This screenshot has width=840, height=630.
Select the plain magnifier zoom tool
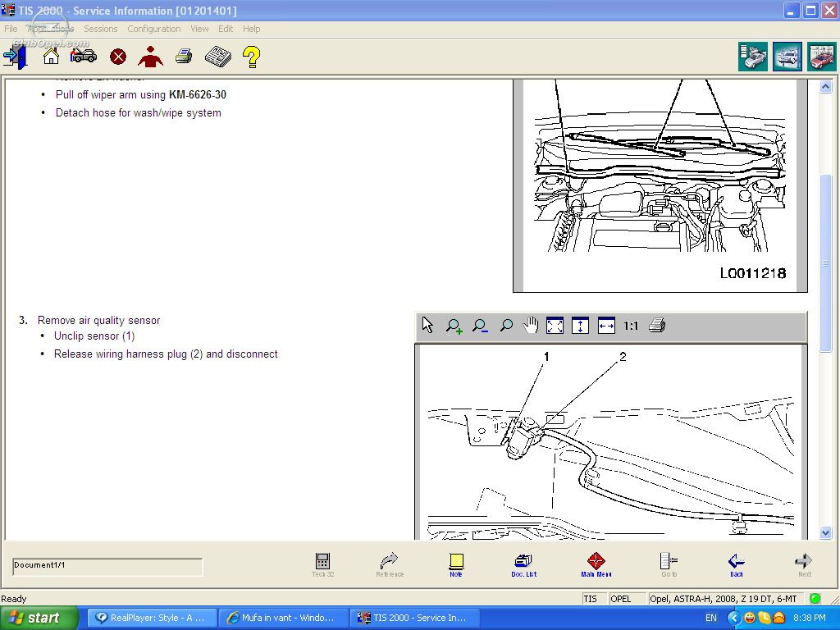(x=505, y=325)
